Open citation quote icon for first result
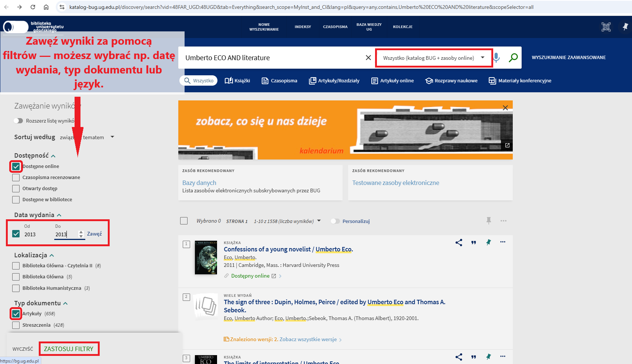The image size is (632, 364). (x=474, y=243)
